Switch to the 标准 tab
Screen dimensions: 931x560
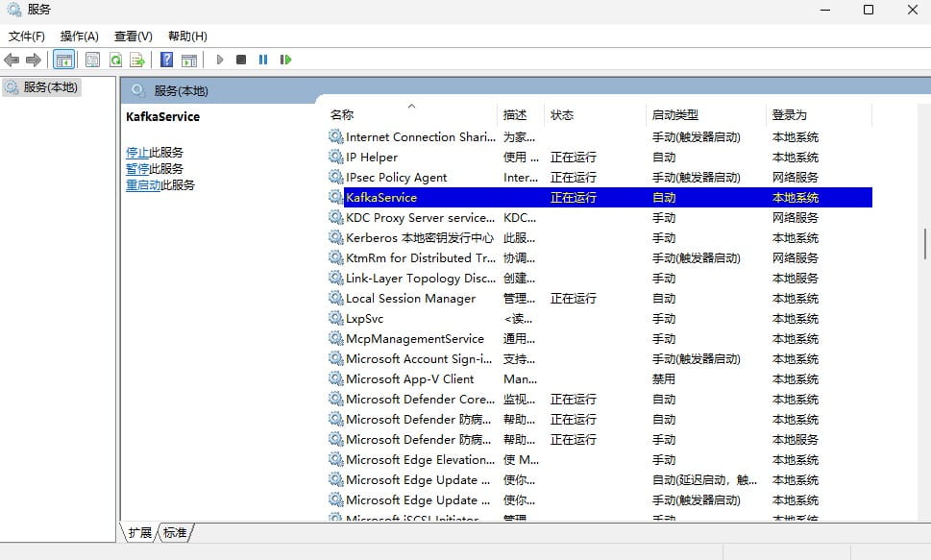pos(175,533)
